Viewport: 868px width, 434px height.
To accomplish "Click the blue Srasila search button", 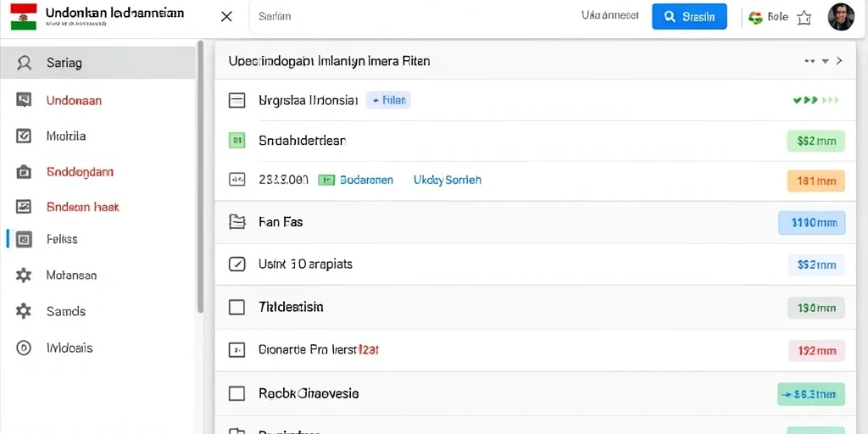I will (689, 17).
